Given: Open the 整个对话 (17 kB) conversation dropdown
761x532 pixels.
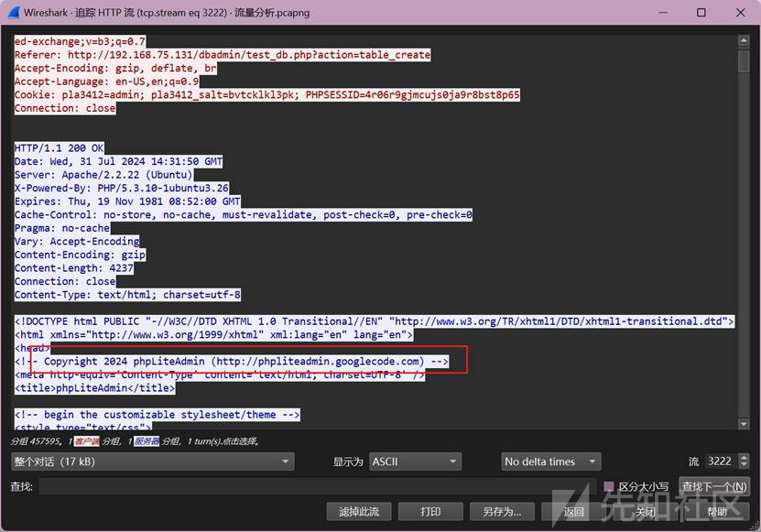Looking at the screenshot, I should click(x=152, y=461).
